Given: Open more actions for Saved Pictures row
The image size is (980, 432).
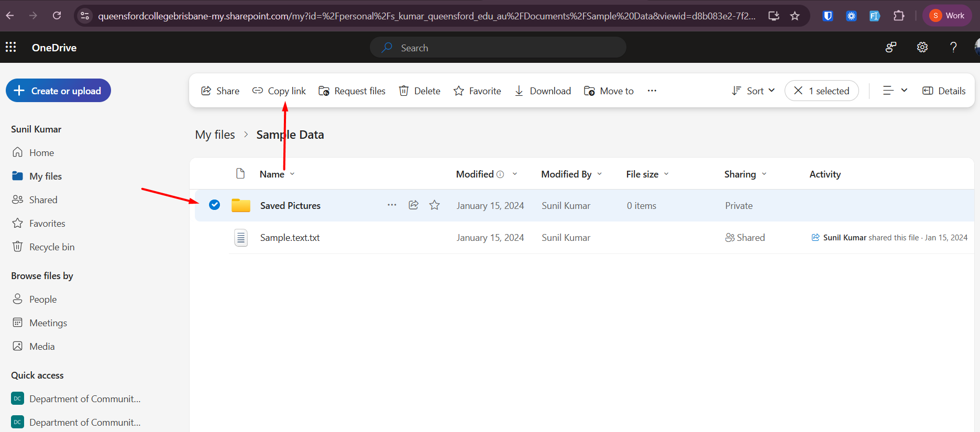Looking at the screenshot, I should click(392, 205).
